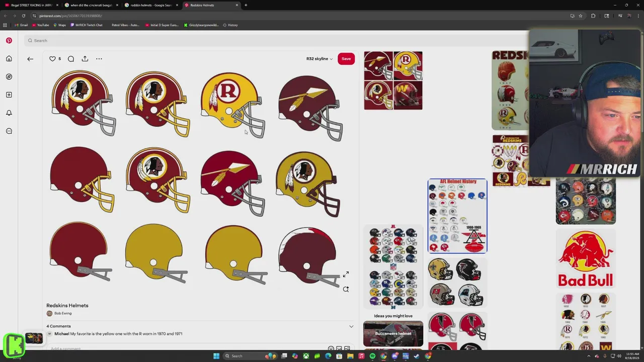Go to Pinterest Home feed icon
This screenshot has width=644, height=362.
[9, 59]
